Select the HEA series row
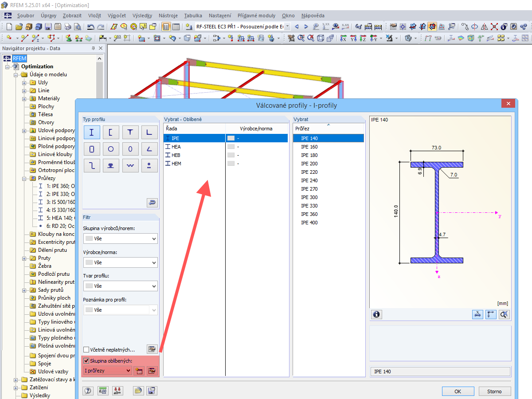The width and height of the screenshot is (532, 399). click(x=226, y=147)
